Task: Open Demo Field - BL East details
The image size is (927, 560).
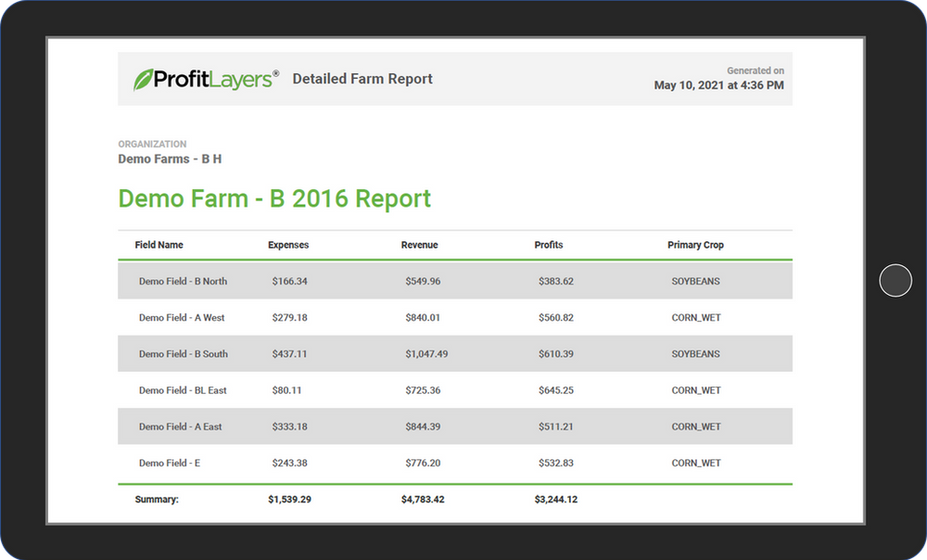Action: tap(183, 390)
